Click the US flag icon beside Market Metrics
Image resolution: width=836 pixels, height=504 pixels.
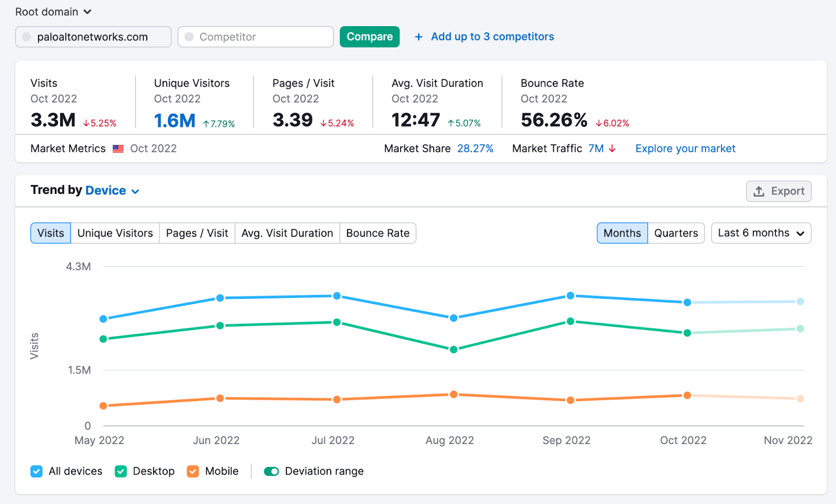pos(118,149)
